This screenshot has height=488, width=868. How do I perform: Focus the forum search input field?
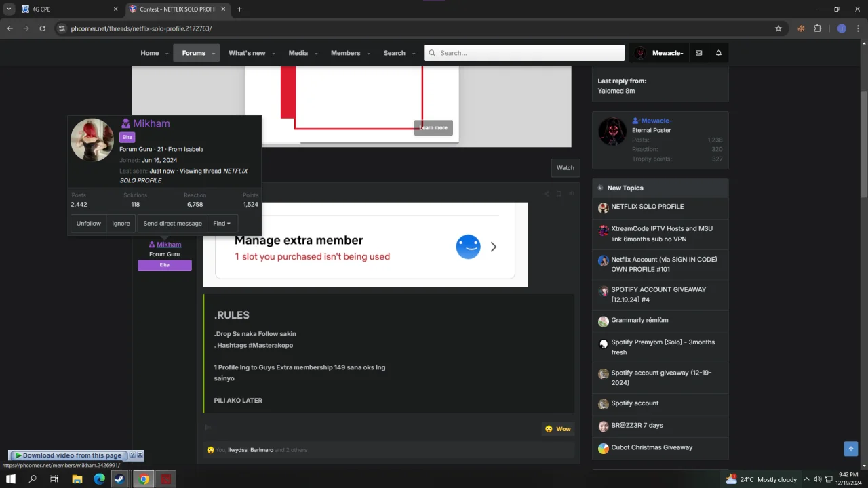click(x=524, y=53)
